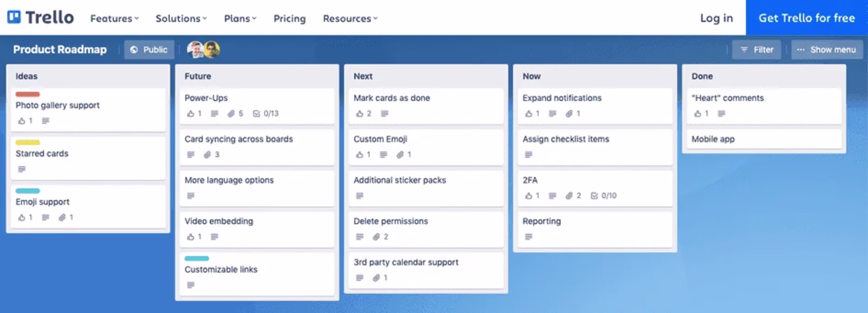Viewport: 868px width, 313px height.
Task: Click the Trello logo icon
Action: coord(14,17)
